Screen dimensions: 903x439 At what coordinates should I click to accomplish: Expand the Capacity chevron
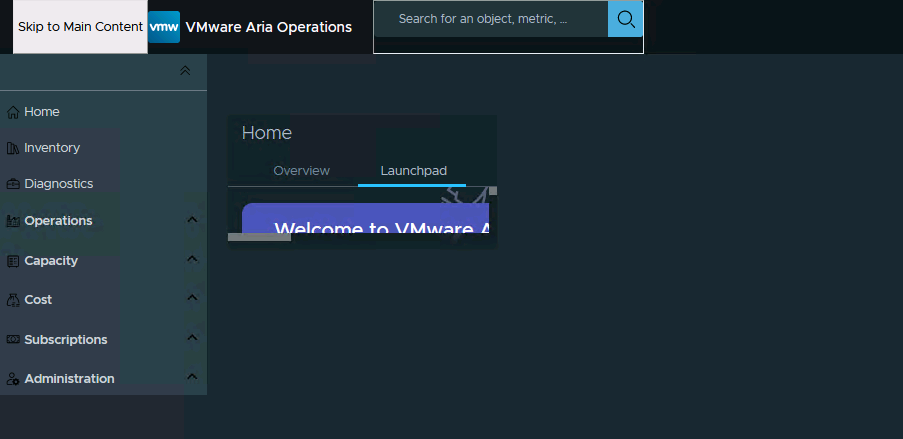coord(192,259)
